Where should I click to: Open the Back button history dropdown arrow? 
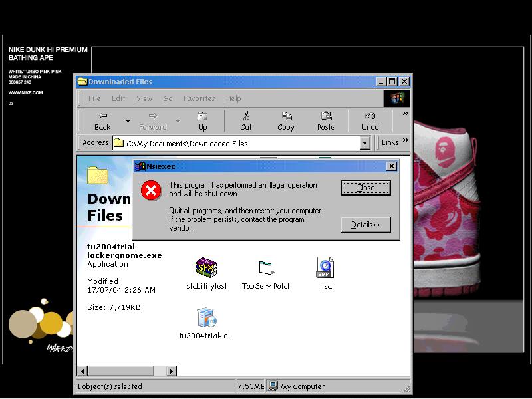[x=128, y=121]
